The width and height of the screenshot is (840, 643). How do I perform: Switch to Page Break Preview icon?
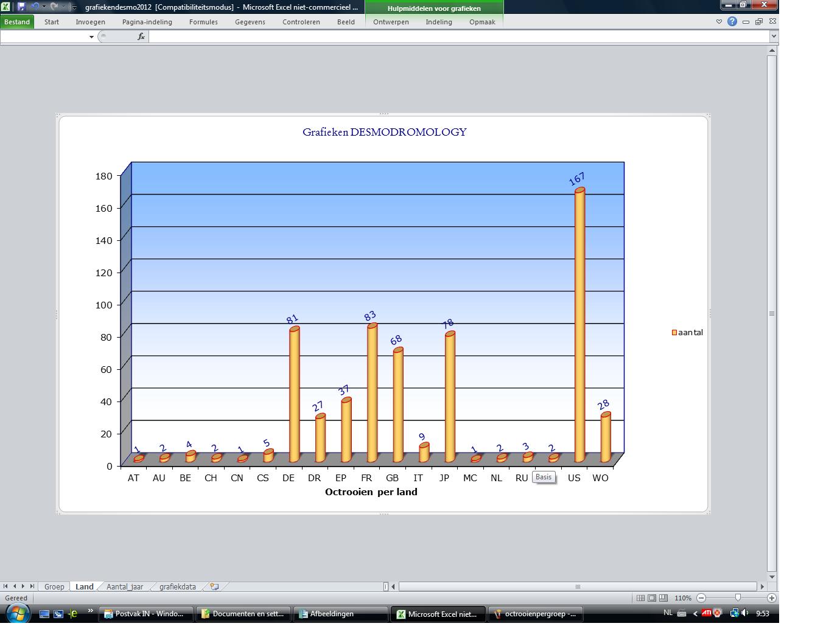tap(663, 598)
